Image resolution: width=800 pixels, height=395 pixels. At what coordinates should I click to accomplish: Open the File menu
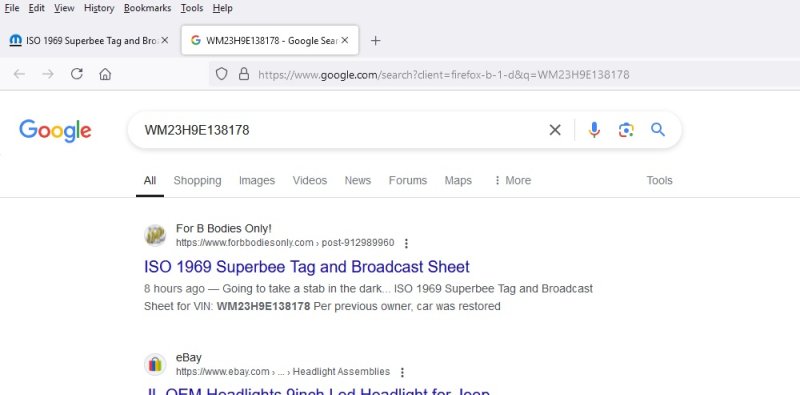coord(12,8)
